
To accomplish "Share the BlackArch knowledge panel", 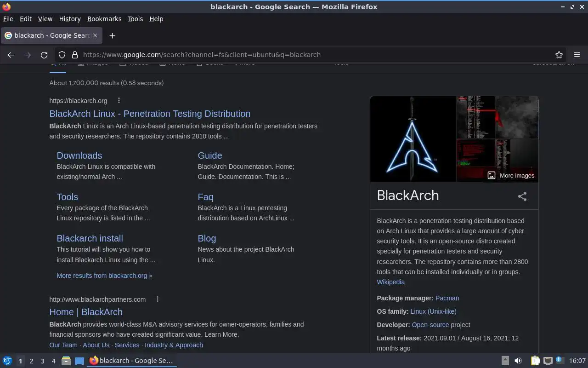I will coord(522,196).
